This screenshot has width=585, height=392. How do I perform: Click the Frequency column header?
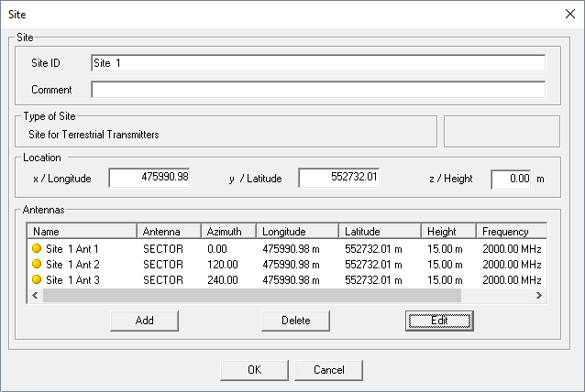pyautogui.click(x=510, y=232)
